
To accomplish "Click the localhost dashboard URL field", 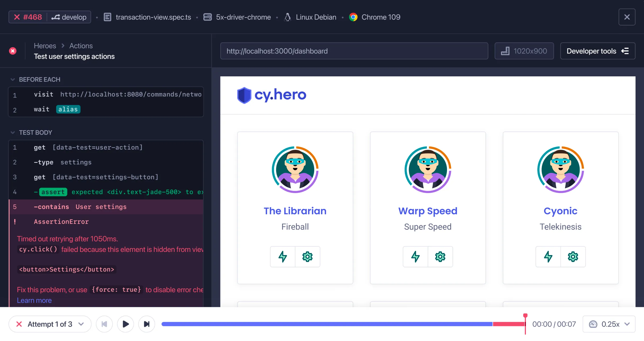I will click(354, 51).
